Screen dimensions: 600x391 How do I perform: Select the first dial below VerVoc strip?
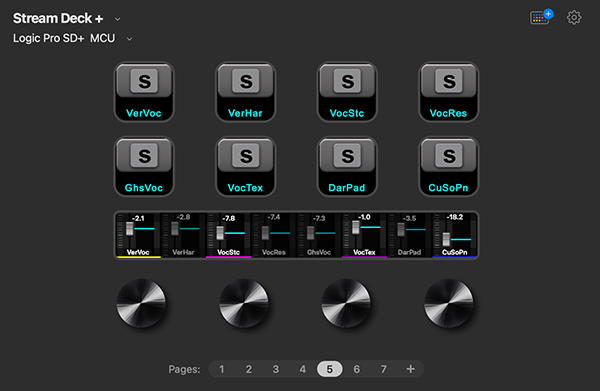pos(141,303)
